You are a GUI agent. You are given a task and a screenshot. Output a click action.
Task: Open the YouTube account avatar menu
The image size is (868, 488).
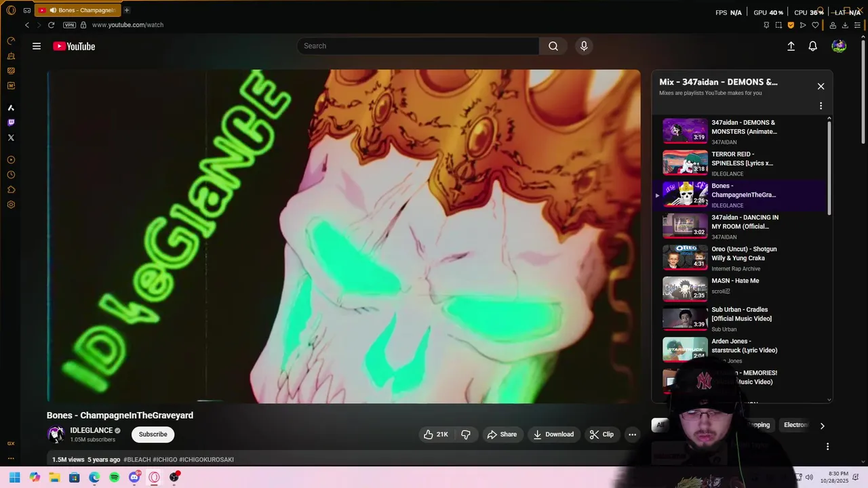click(839, 46)
